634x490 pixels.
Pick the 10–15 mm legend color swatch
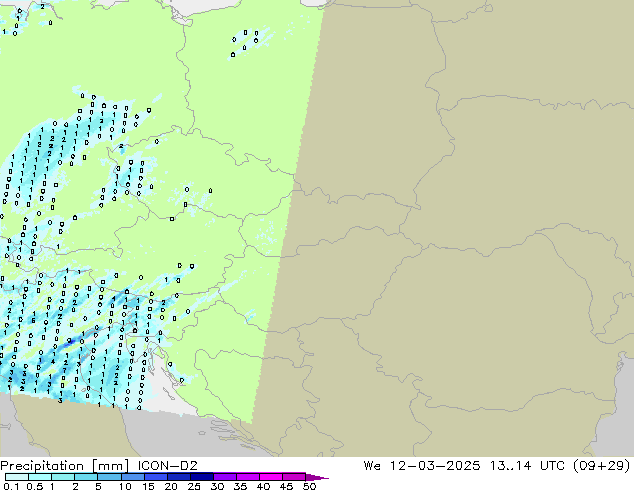coord(132,477)
